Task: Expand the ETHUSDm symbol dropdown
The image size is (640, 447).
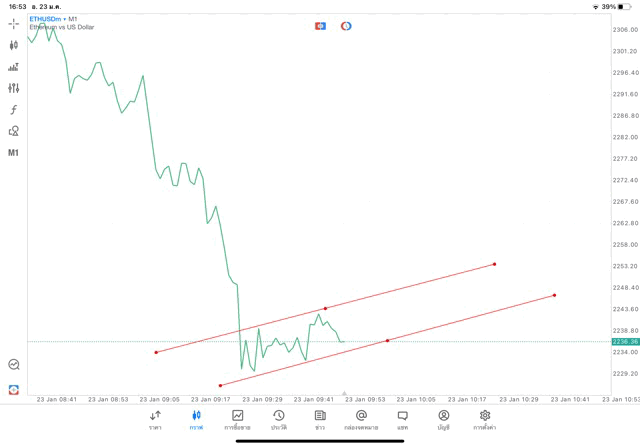Action: [51, 19]
